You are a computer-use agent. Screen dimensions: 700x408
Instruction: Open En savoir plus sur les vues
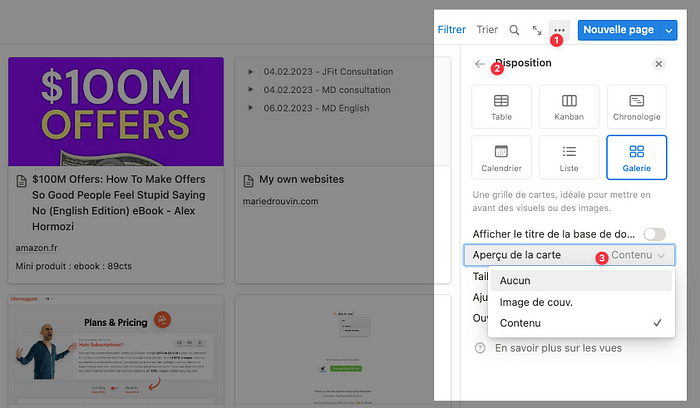558,348
